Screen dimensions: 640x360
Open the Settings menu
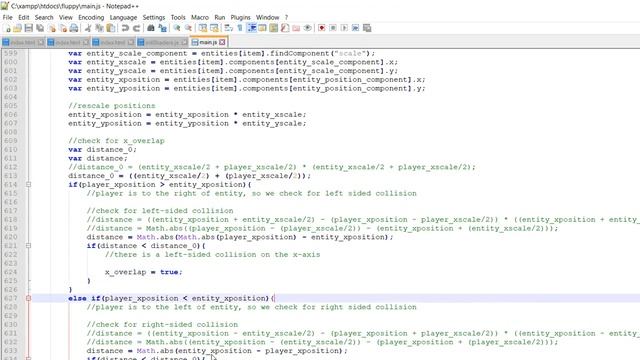click(154, 17)
